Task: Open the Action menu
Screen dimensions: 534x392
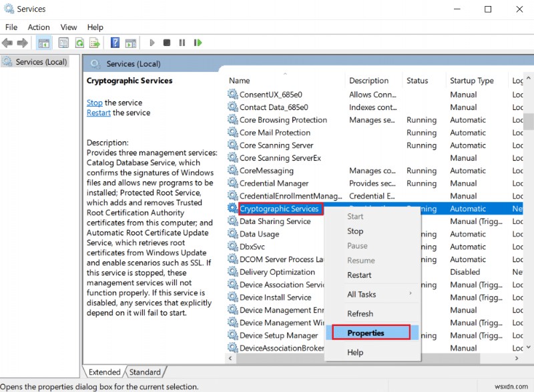Action: [38, 27]
